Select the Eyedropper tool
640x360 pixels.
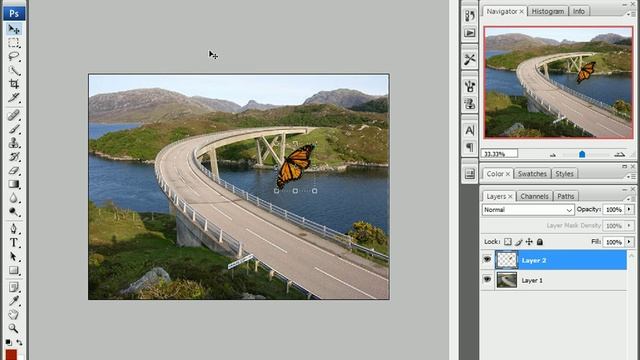pyautogui.click(x=14, y=301)
